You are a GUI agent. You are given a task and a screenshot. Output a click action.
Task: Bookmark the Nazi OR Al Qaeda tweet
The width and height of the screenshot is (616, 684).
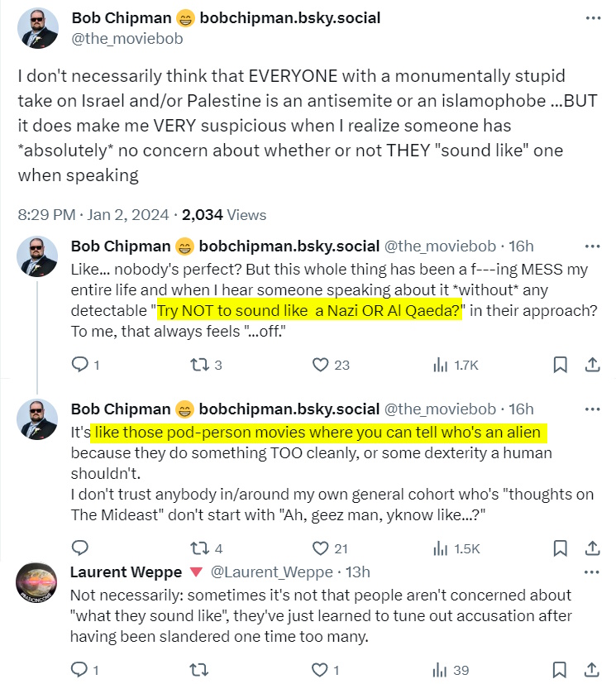pyautogui.click(x=560, y=364)
